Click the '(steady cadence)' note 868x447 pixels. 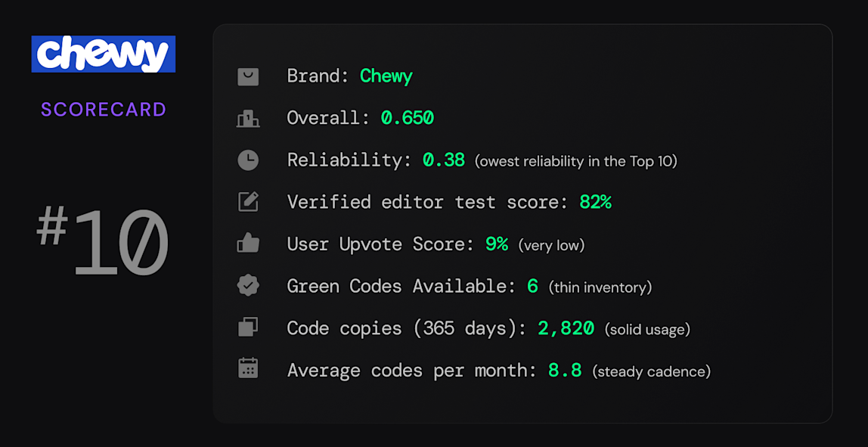tap(652, 371)
